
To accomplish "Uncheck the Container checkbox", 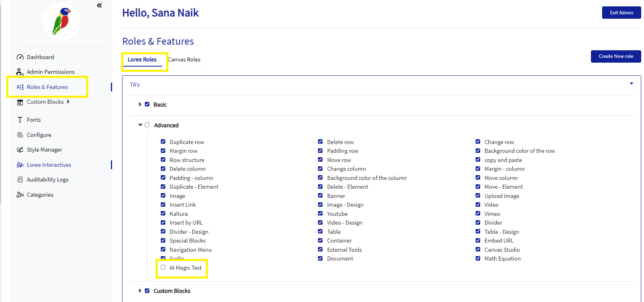I will [320, 241].
